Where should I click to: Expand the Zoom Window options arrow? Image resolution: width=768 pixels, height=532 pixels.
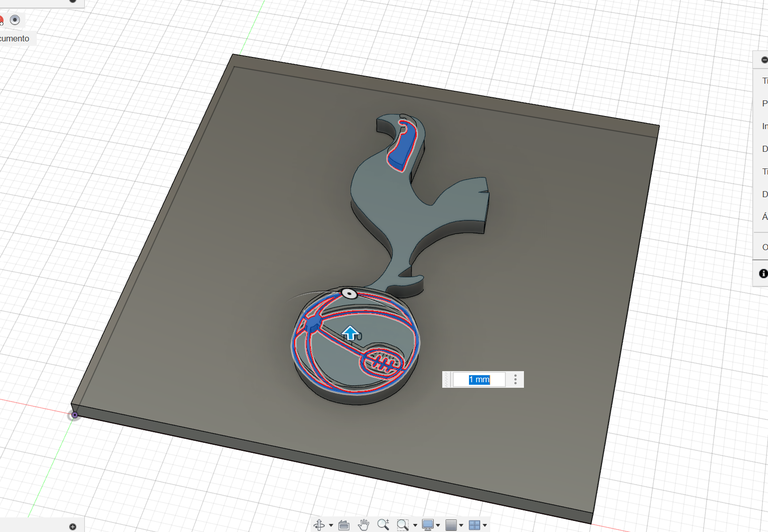click(415, 525)
